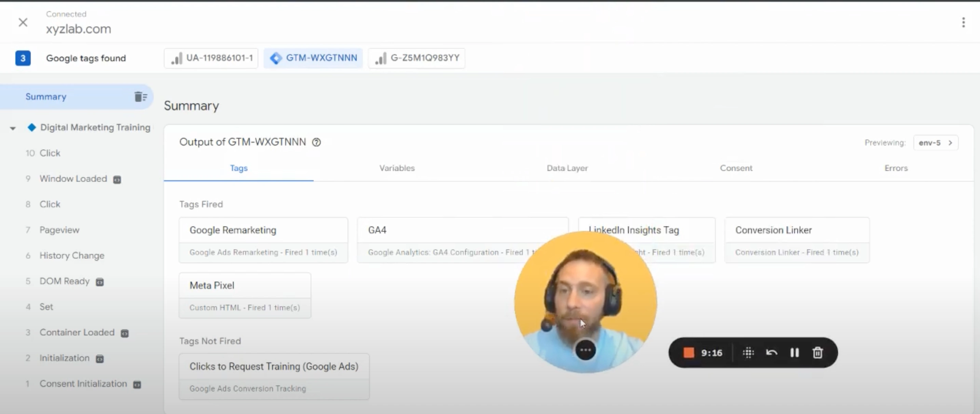Click the API icon beside DOM Ready
980x414 pixels.
point(100,282)
